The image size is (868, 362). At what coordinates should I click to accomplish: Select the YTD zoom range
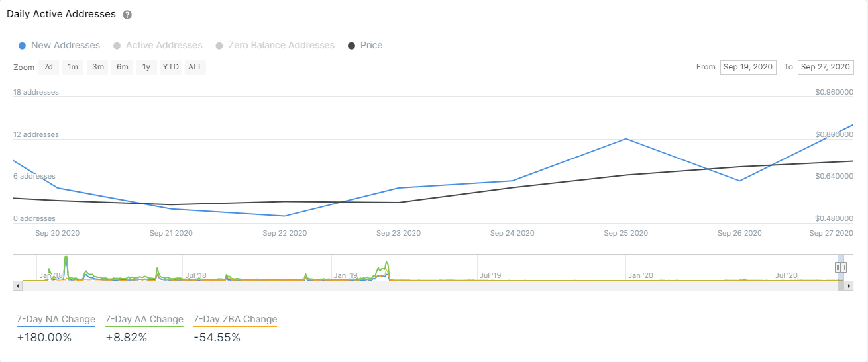pyautogui.click(x=171, y=67)
